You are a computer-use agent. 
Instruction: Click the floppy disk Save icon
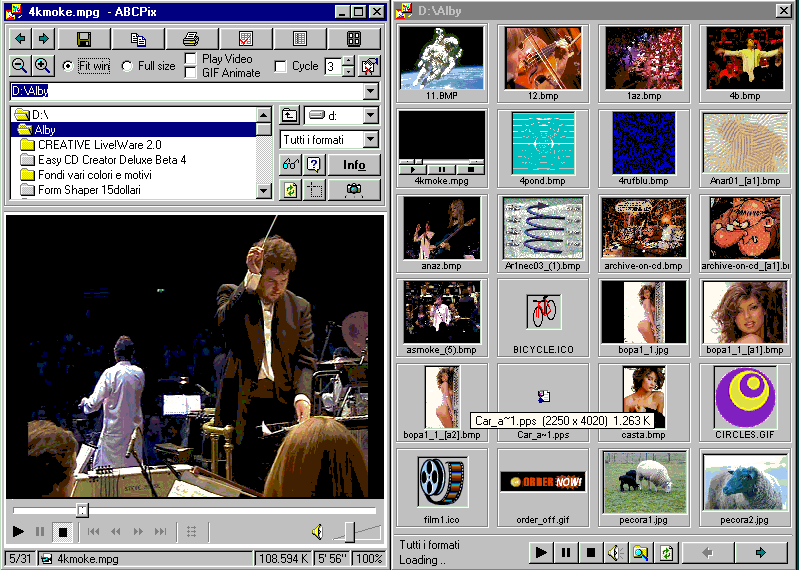click(x=84, y=39)
